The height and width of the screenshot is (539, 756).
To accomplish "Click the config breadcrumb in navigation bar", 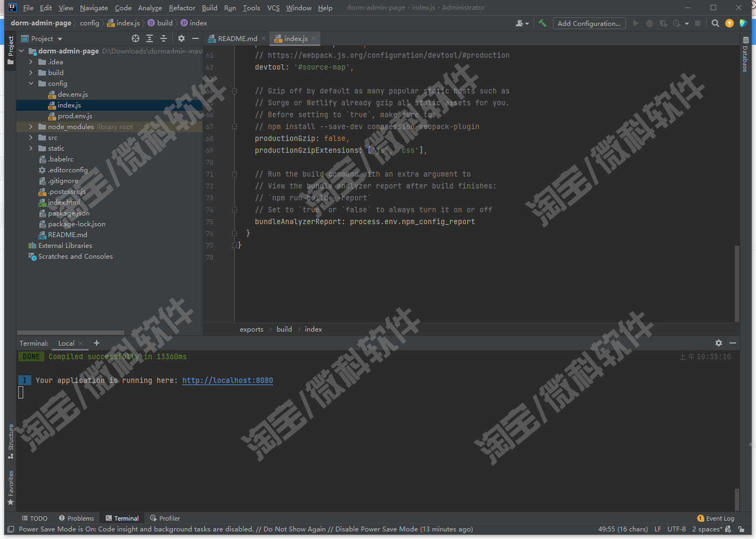I will point(90,23).
